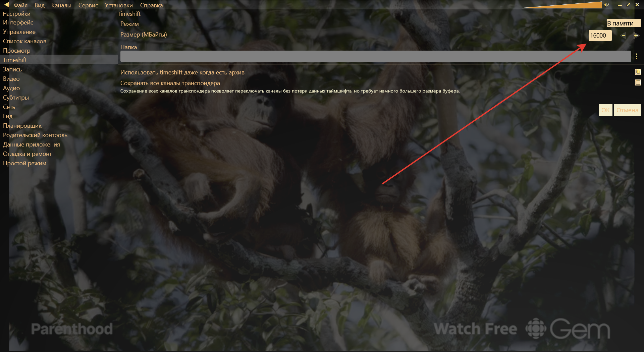Mute audio using the speaker icon
This screenshot has height=352, width=644.
[606, 5]
